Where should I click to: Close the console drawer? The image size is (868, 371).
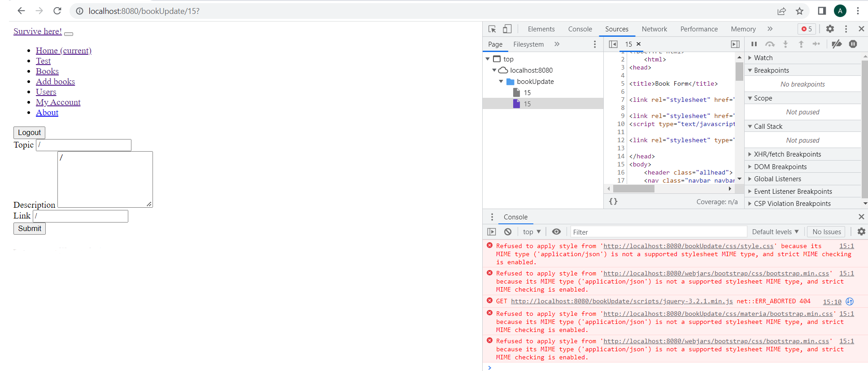[861, 217]
